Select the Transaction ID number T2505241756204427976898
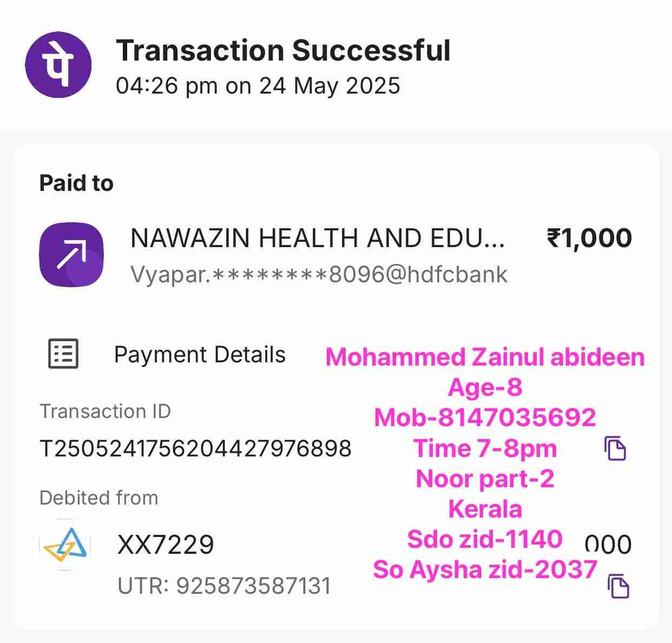Screen dimensions: 672x643 [x=195, y=448]
